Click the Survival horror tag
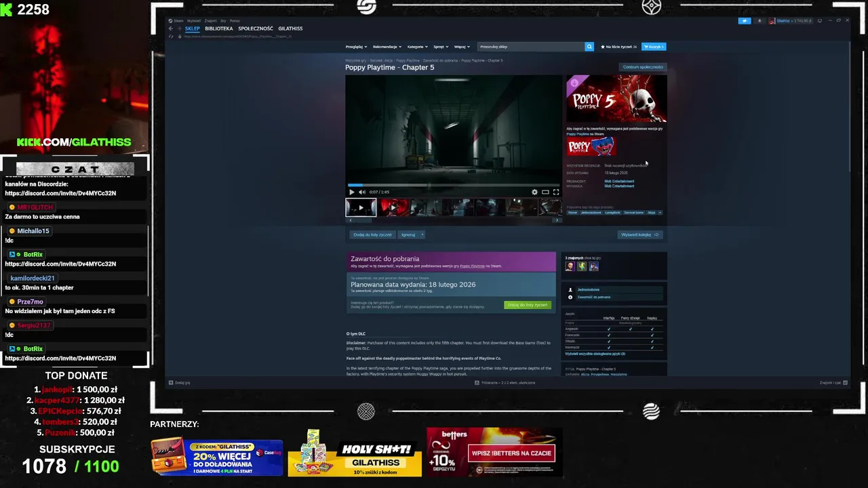The height and width of the screenshot is (488, 868). point(634,212)
